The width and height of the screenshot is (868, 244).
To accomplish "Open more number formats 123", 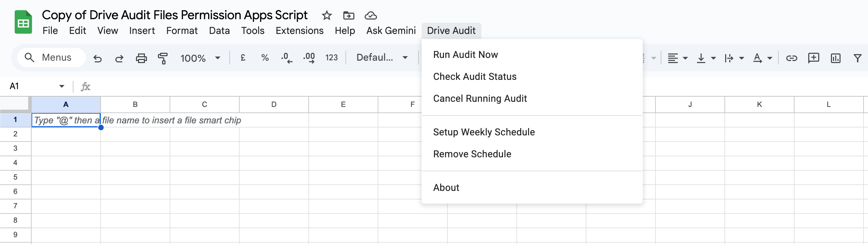I will (331, 58).
